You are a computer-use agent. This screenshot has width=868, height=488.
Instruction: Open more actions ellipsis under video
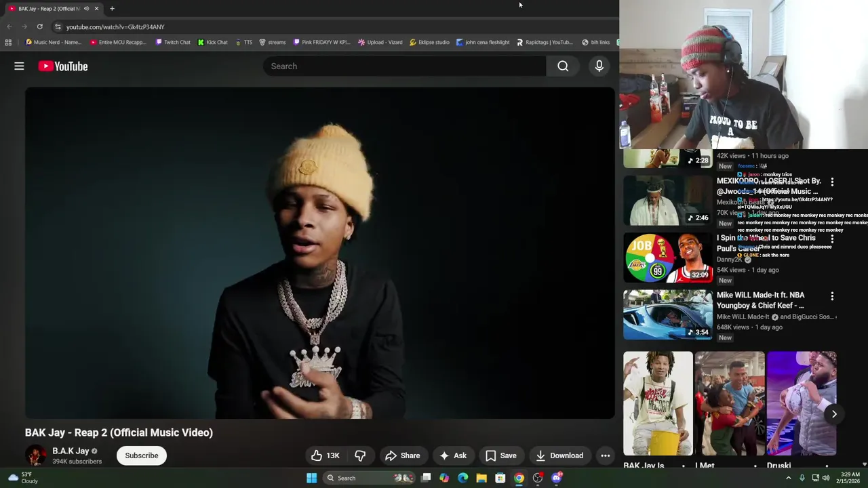(605, 455)
